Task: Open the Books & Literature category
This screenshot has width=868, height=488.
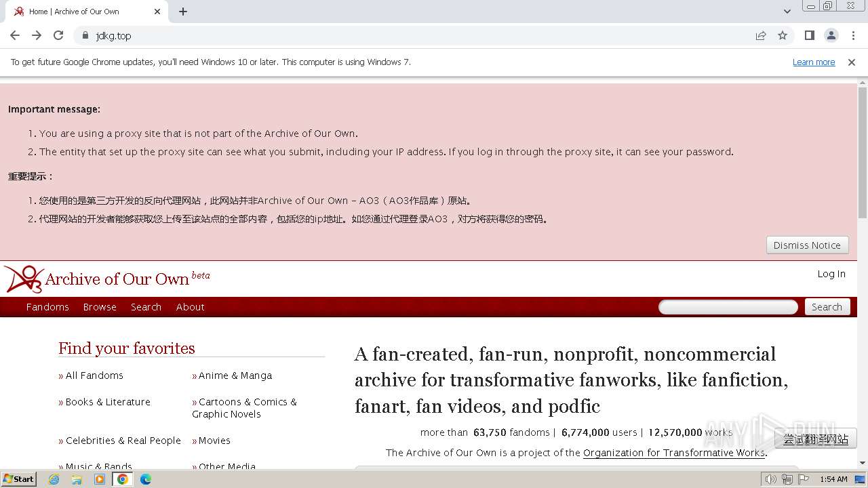Action: pyautogui.click(x=108, y=402)
